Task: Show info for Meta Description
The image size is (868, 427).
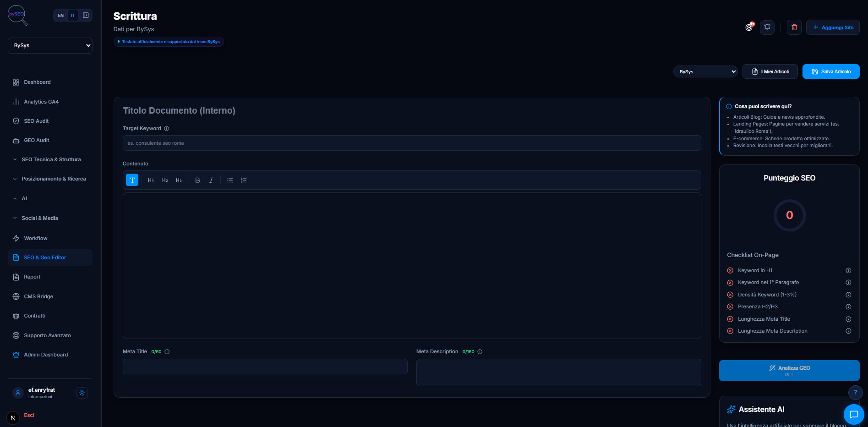Action: click(480, 352)
